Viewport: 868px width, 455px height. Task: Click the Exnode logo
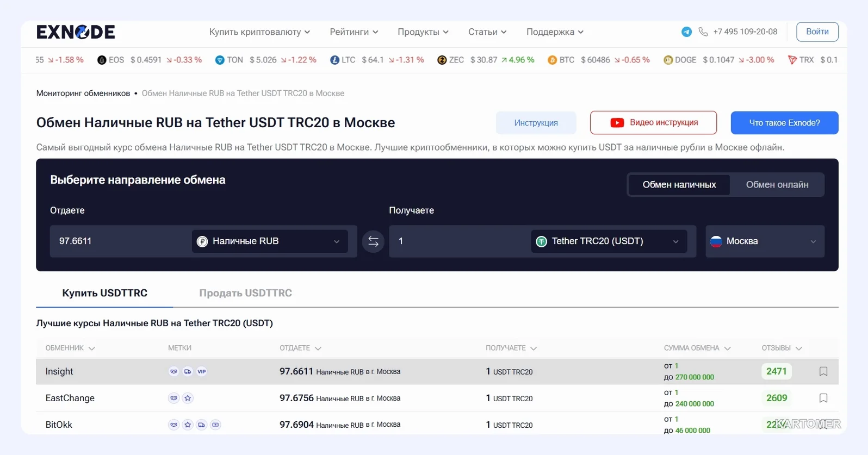coord(76,32)
